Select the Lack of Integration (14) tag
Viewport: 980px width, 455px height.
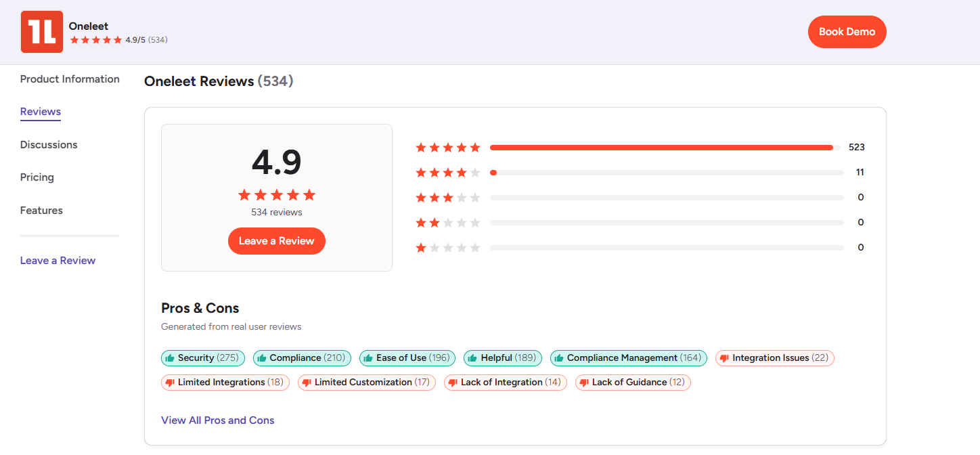(x=506, y=383)
